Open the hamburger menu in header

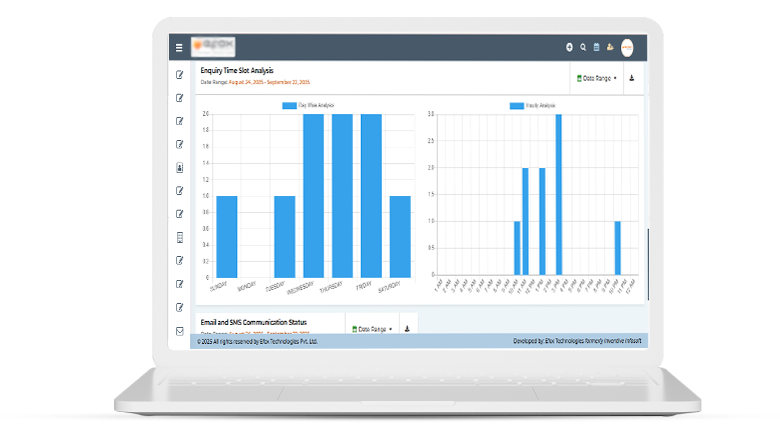[179, 48]
